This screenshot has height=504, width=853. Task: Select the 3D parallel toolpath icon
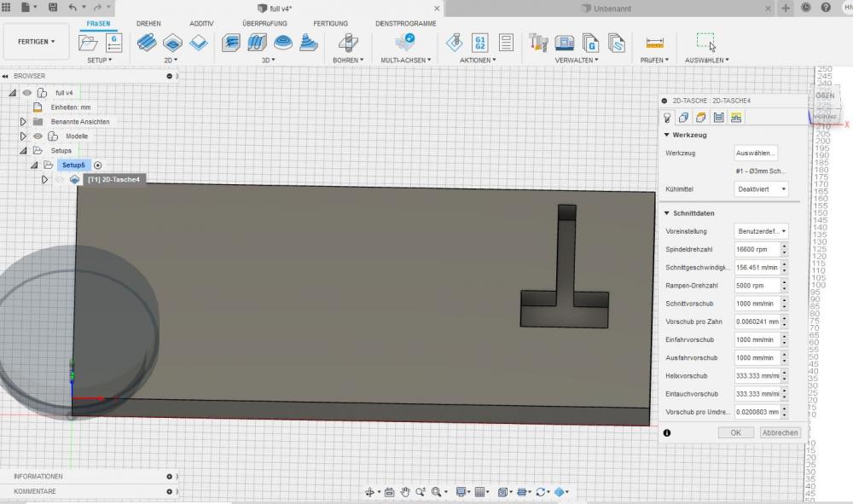(283, 43)
